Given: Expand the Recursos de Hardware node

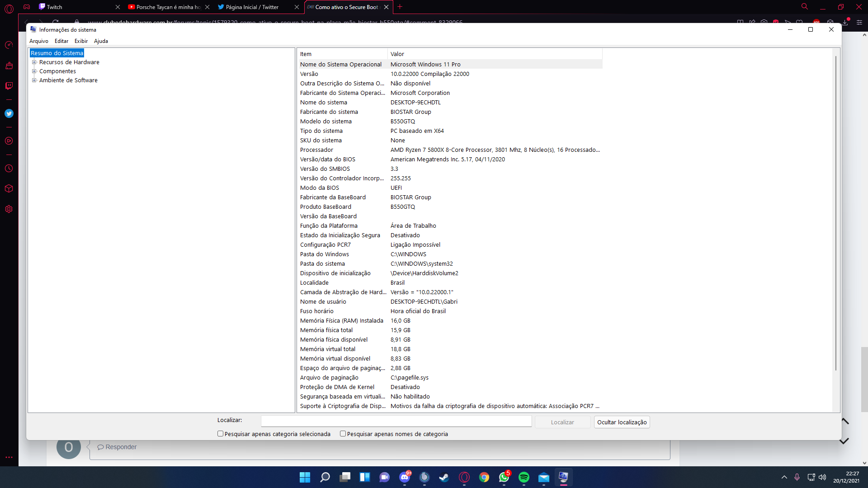Looking at the screenshot, I should coord(34,62).
